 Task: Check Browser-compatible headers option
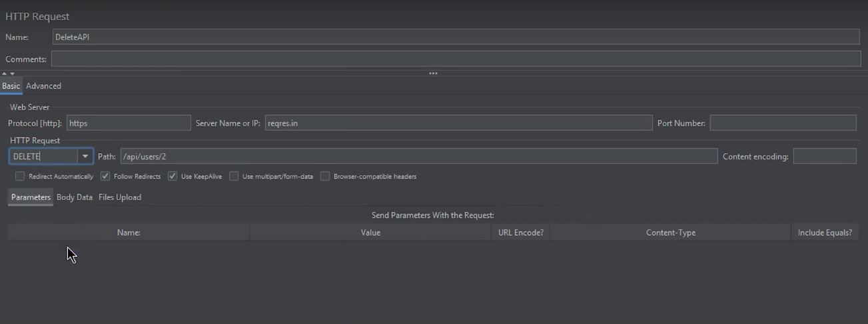[325, 177]
